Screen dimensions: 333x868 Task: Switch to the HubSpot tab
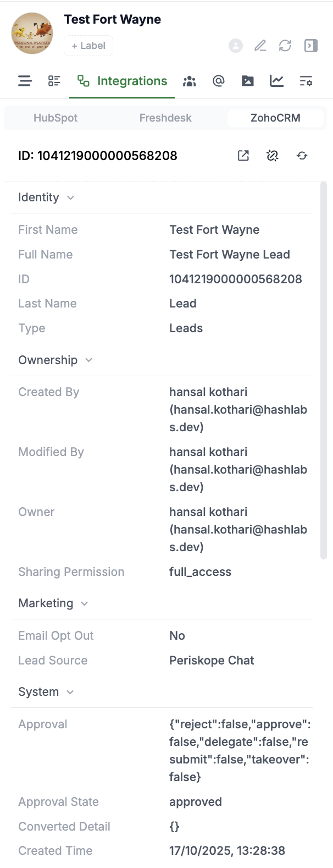(56, 118)
